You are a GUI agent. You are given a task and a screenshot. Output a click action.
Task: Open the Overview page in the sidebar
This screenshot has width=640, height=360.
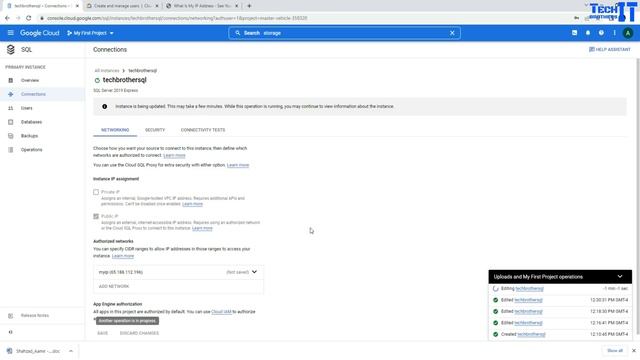point(30,80)
